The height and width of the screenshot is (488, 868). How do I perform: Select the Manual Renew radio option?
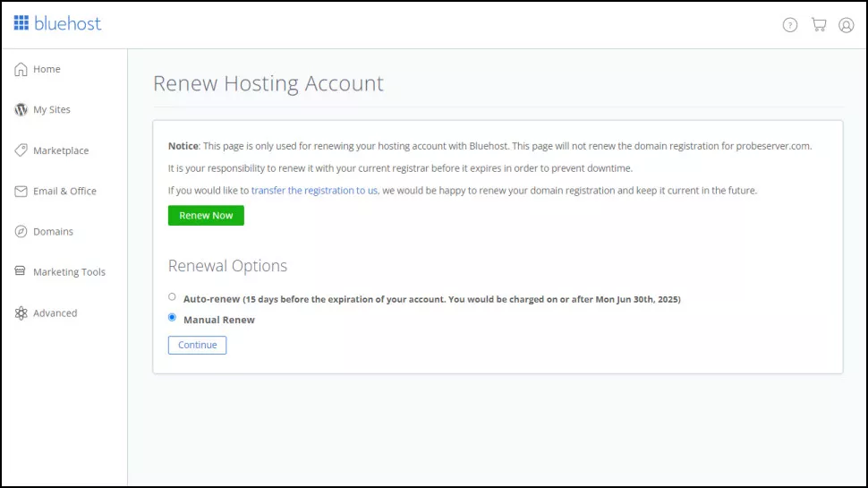pyautogui.click(x=172, y=317)
